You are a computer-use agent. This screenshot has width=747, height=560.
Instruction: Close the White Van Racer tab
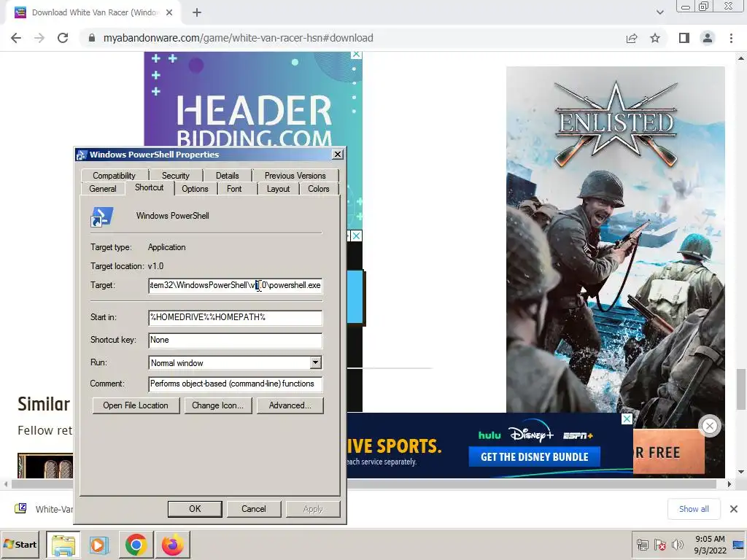tap(169, 13)
